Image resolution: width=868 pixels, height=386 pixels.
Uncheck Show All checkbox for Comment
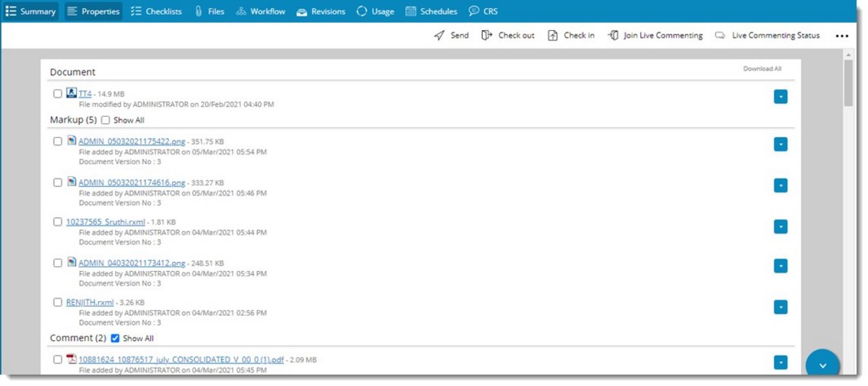point(115,338)
